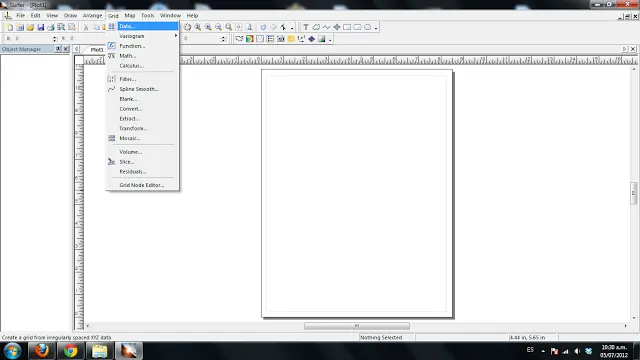
Task: Select the Residuals menu entry
Action: coord(142,172)
